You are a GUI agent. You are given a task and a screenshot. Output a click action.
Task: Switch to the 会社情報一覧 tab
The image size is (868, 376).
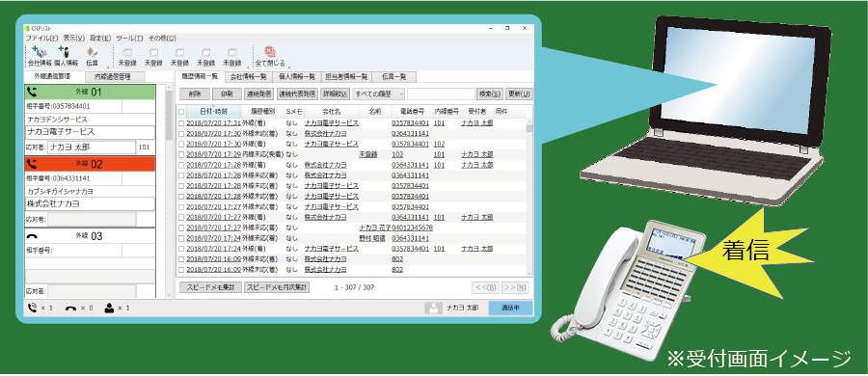pyautogui.click(x=248, y=77)
